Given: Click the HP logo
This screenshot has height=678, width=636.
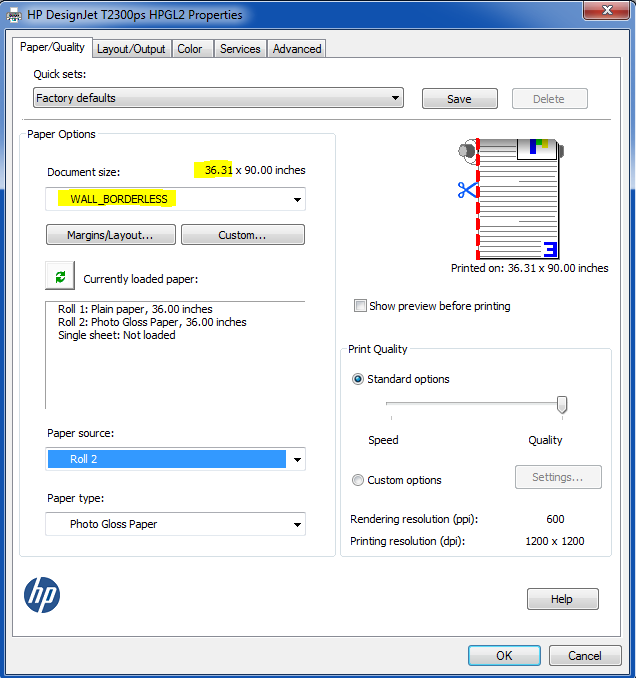Looking at the screenshot, I should [x=42, y=595].
